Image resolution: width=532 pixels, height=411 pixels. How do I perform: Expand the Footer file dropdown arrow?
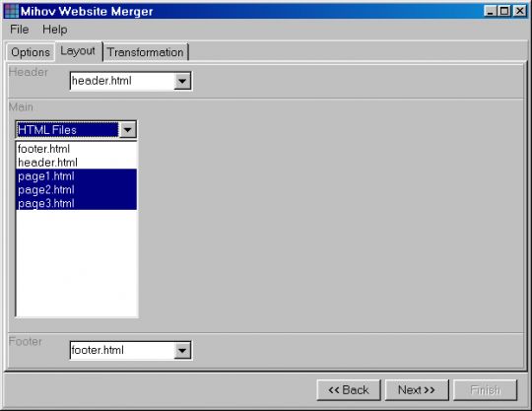click(182, 350)
